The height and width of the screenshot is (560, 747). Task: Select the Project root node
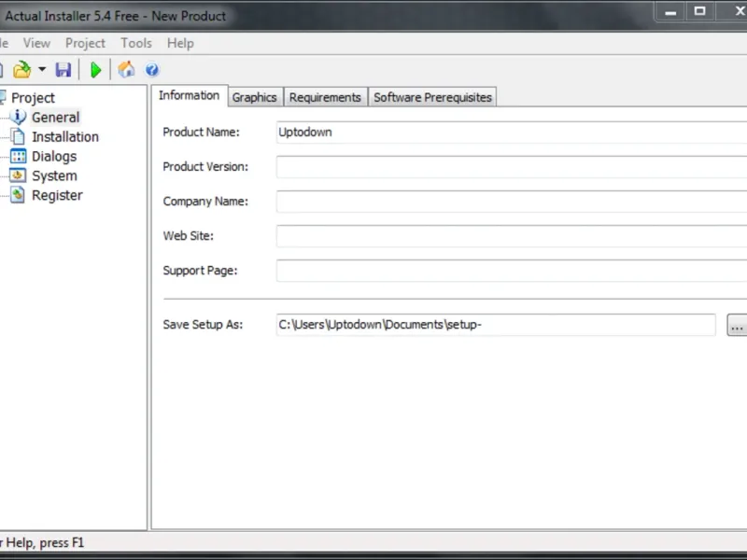tap(33, 98)
